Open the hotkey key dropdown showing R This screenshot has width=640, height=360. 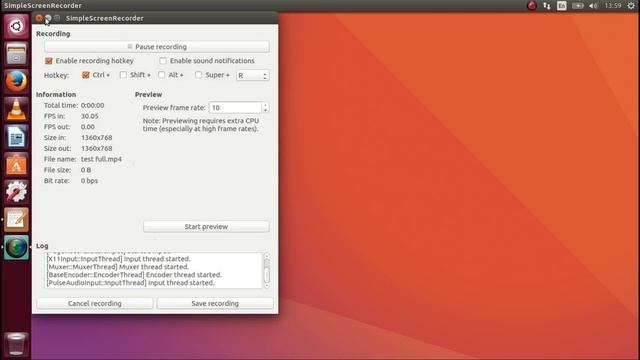[x=253, y=76]
